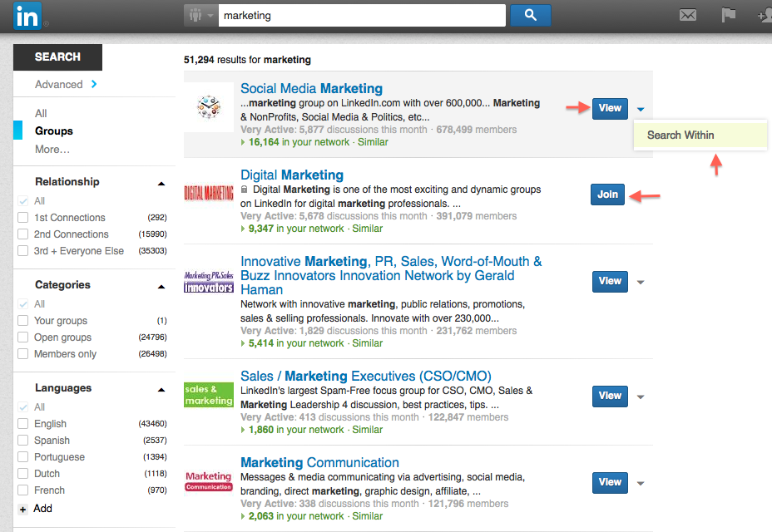Check the English language checkbox
Screen dimensions: 772x532
[x=22, y=424]
